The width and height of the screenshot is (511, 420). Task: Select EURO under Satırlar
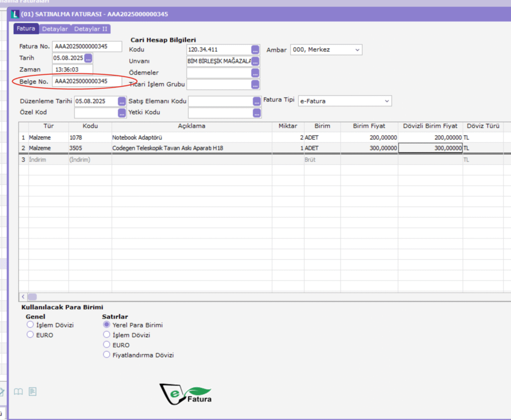click(106, 345)
